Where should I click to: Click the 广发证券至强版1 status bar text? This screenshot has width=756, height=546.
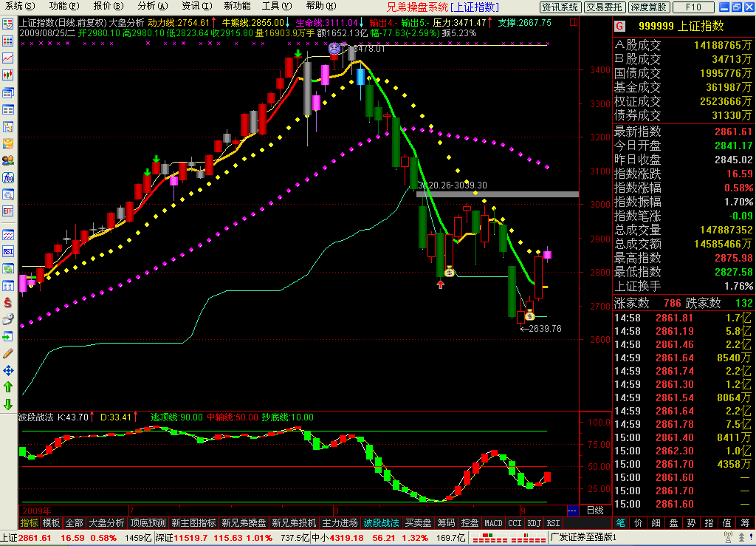point(583,537)
